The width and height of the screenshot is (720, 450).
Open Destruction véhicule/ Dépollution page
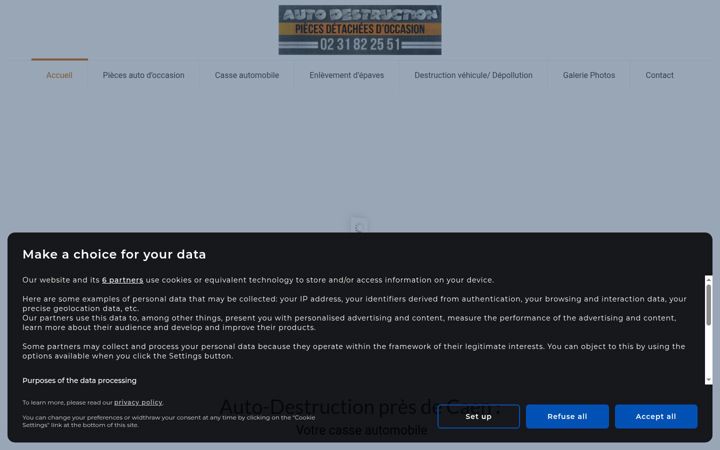coord(473,75)
